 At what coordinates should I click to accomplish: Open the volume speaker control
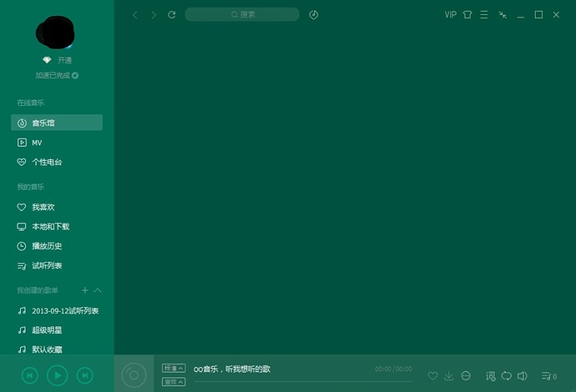[523, 376]
